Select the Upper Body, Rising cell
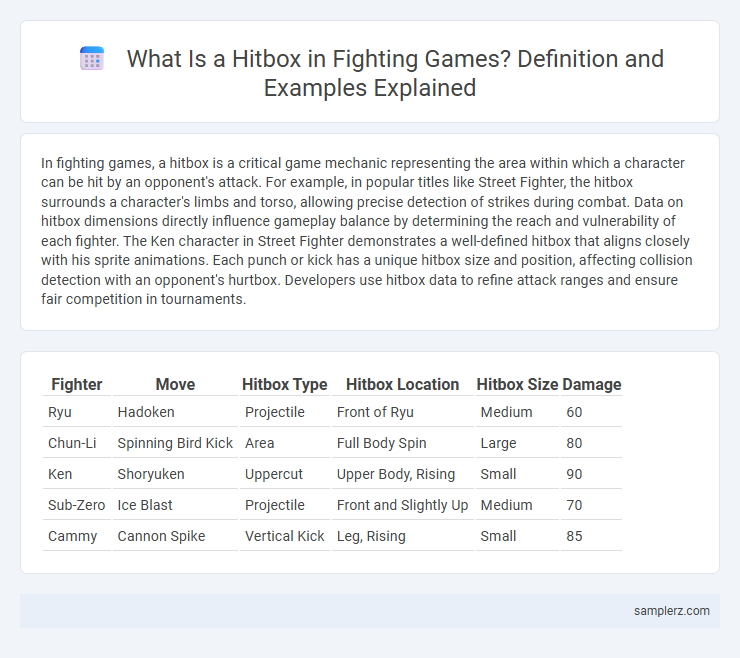The image size is (740, 658). pyautogui.click(x=403, y=474)
